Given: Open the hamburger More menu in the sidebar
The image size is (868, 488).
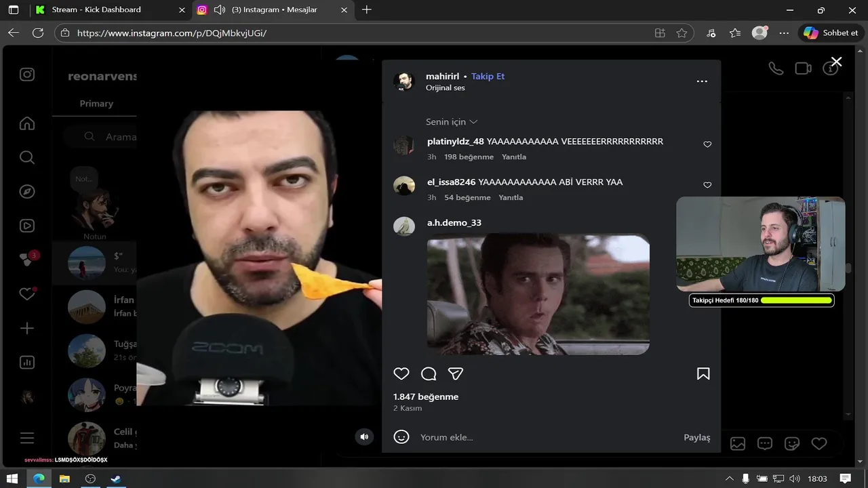Looking at the screenshot, I should pos(27,438).
